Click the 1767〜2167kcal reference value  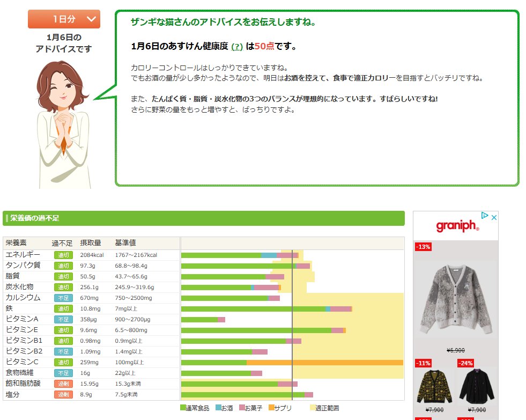[x=136, y=255]
